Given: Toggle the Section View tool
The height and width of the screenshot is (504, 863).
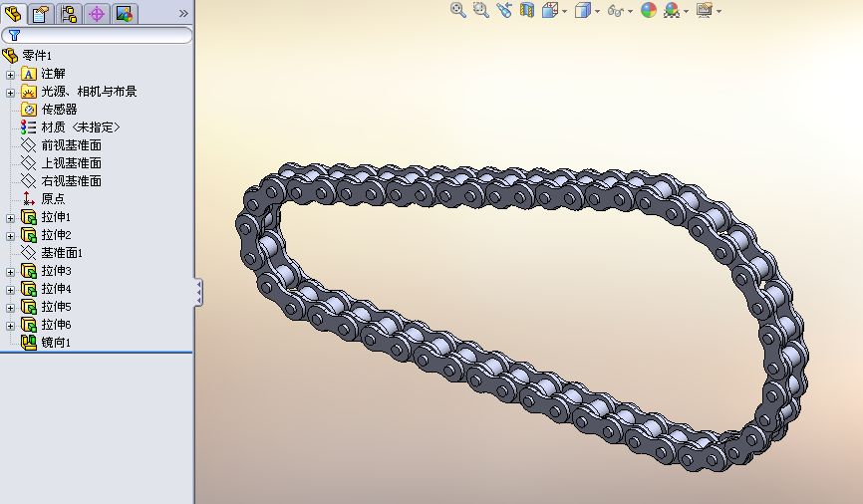Looking at the screenshot, I should pyautogui.click(x=527, y=10).
